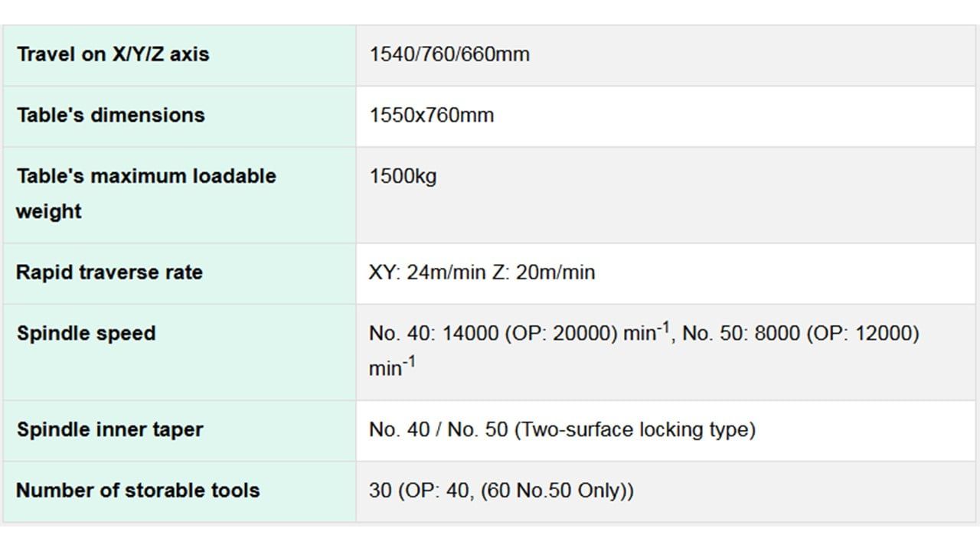Select the 1540/760/660mm travel value
This screenshot has height=551, width=980.
[449, 54]
